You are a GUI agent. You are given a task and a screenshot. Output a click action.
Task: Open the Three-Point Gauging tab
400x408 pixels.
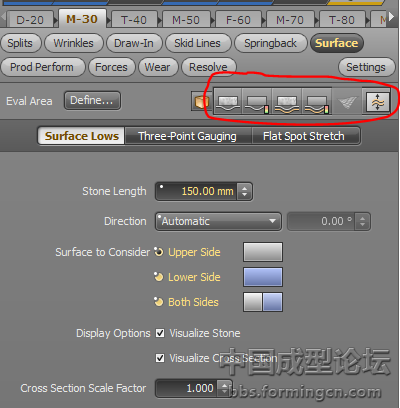tap(188, 136)
